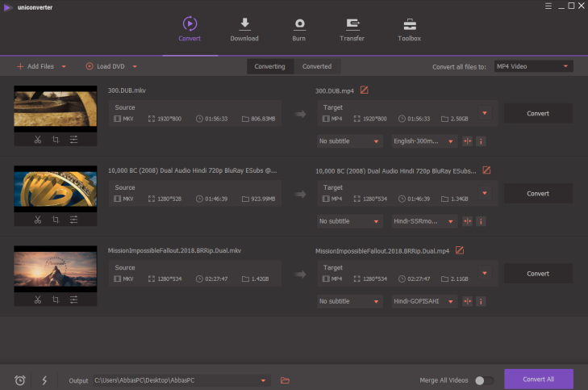The image size is (588, 390).
Task: Show media info for 300.DUB.mp4
Action: (x=481, y=141)
